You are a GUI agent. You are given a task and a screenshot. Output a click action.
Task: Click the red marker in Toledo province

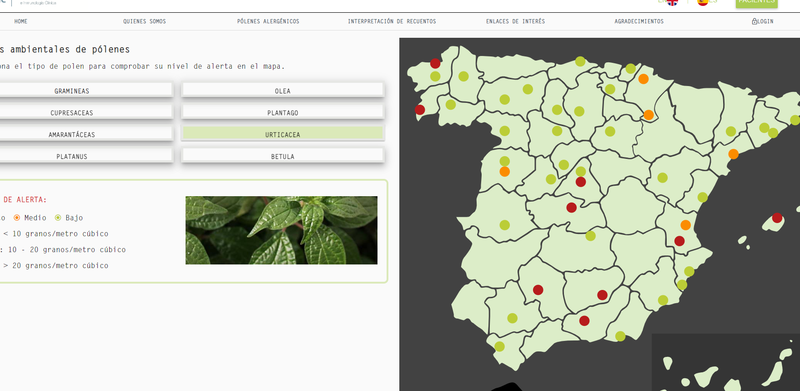(x=571, y=207)
